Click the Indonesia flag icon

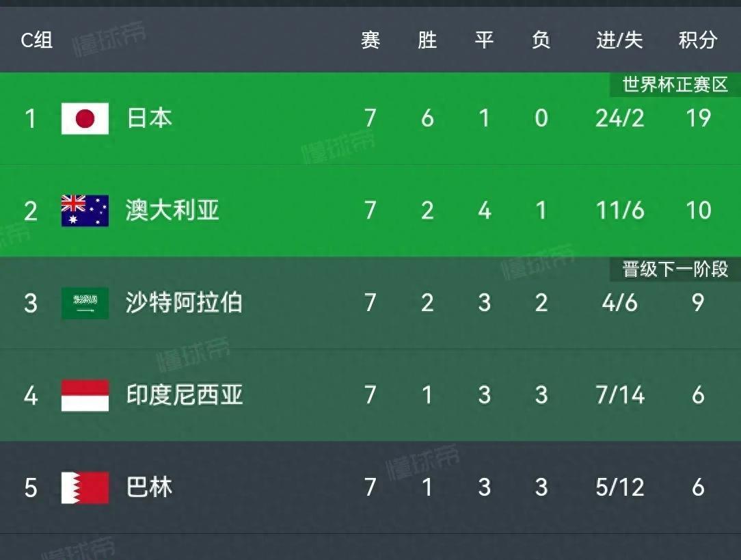click(x=85, y=395)
